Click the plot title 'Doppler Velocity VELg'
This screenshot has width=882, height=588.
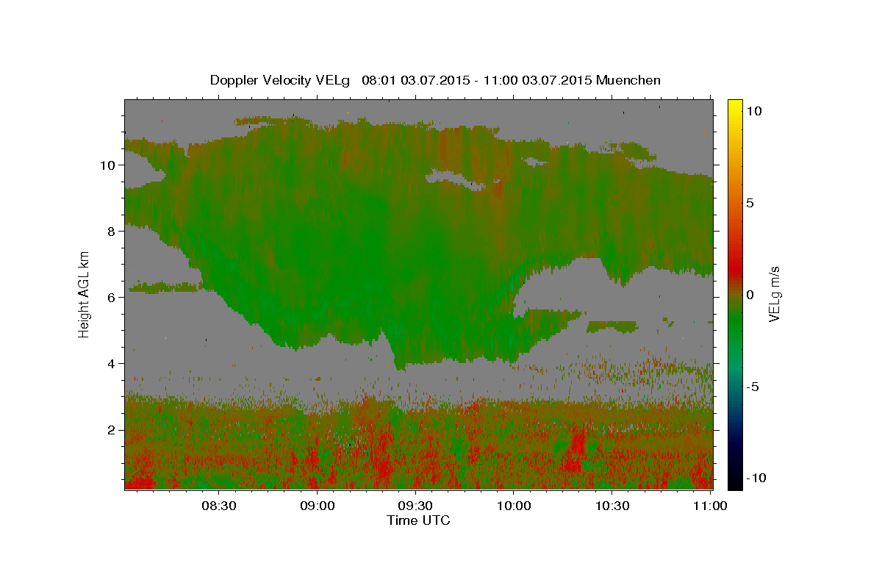281,80
